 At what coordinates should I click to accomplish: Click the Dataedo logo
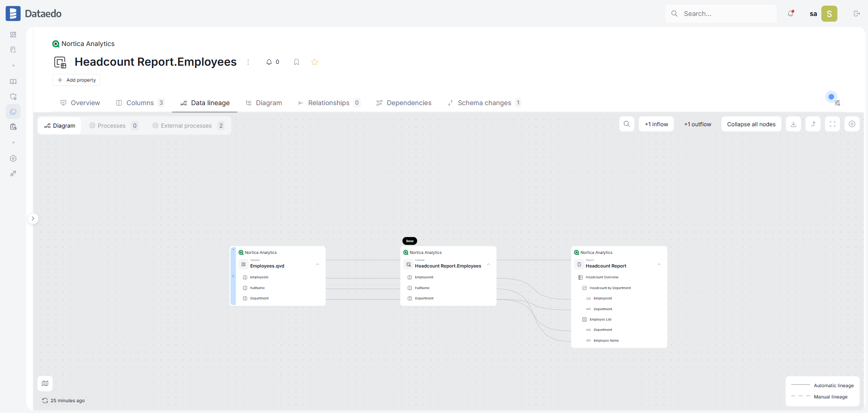(x=34, y=14)
